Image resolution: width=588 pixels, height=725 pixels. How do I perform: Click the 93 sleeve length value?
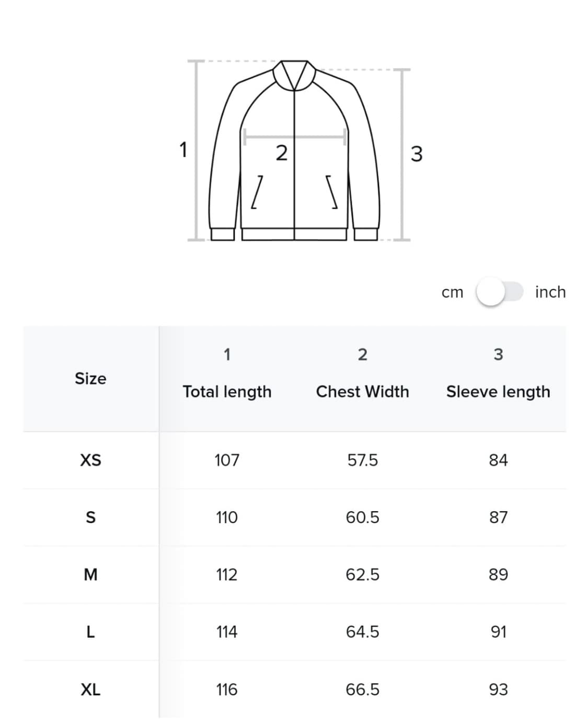point(498,689)
